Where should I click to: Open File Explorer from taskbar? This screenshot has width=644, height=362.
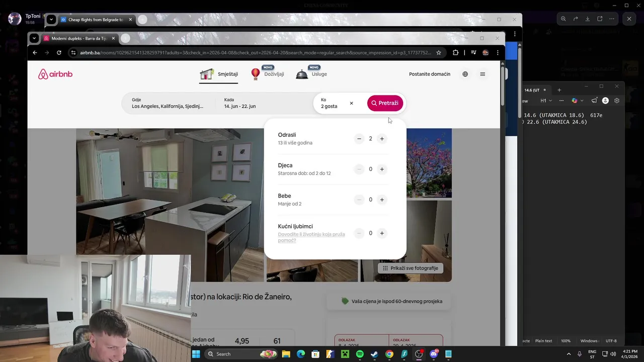point(286,354)
